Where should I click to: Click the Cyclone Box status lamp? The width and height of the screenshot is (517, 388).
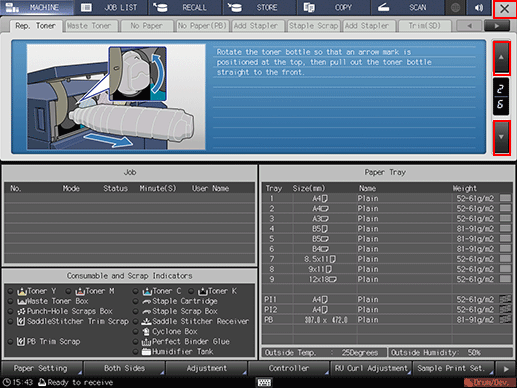point(135,332)
